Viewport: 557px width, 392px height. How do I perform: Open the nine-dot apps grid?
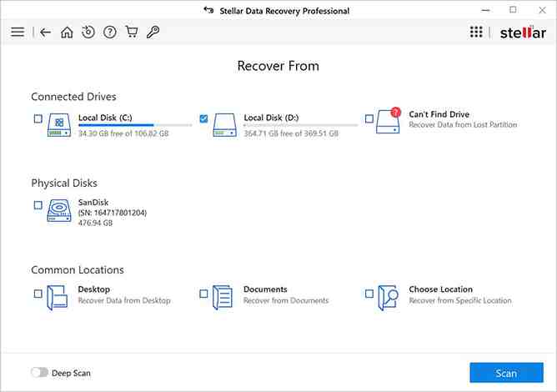click(x=476, y=33)
